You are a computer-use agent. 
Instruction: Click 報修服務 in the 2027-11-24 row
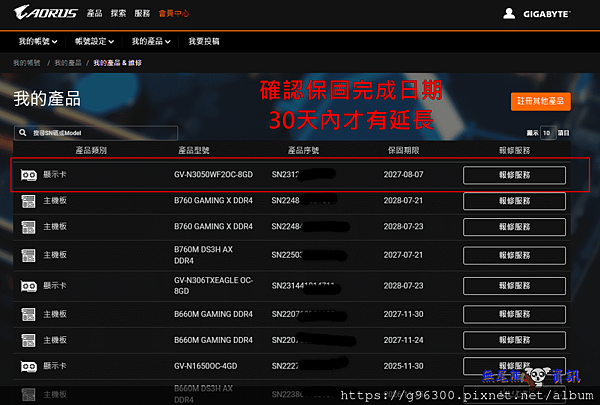pos(514,340)
